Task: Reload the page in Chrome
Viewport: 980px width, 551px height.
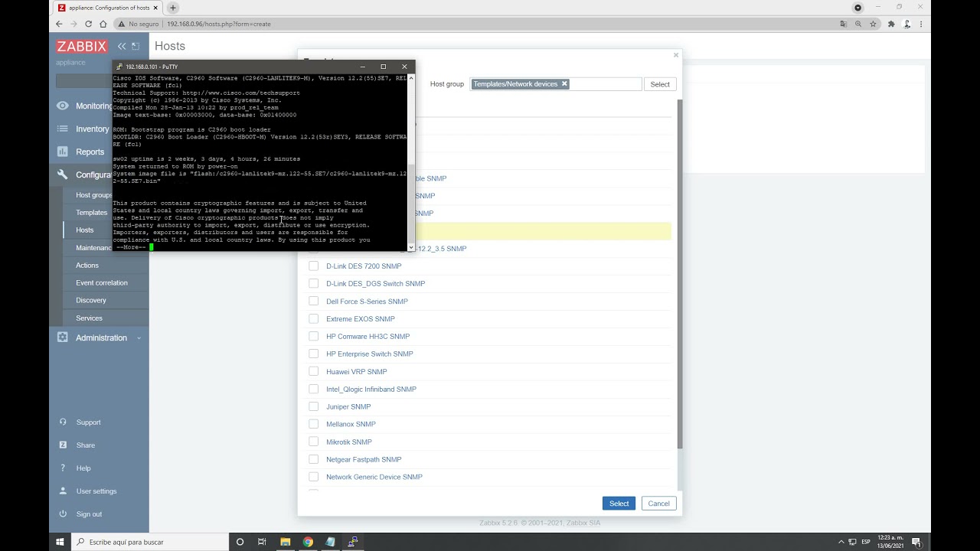Action: click(x=88, y=24)
